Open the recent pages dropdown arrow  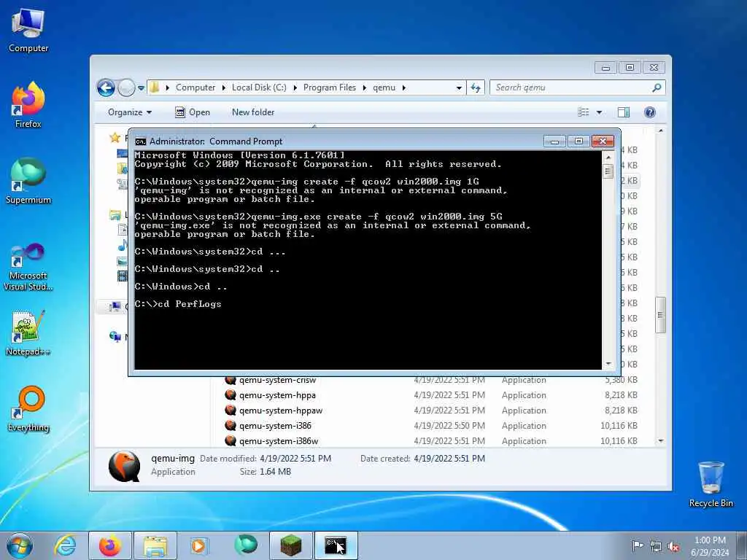(x=141, y=88)
